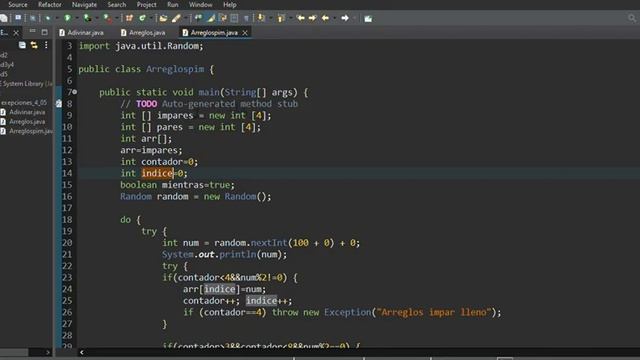Click 'nextInt' method call on line 20
Viewport: 640px width, 360px height.
(269, 243)
